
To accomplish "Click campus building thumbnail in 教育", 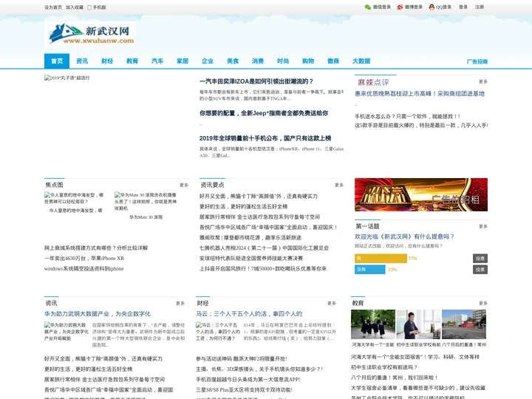I will [x=464, y=324].
